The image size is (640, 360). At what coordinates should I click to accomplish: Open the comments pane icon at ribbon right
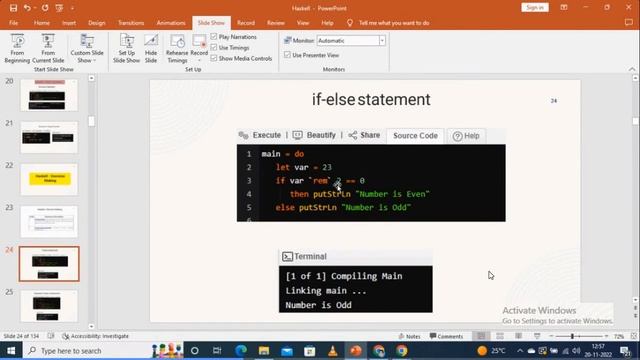tap(629, 23)
